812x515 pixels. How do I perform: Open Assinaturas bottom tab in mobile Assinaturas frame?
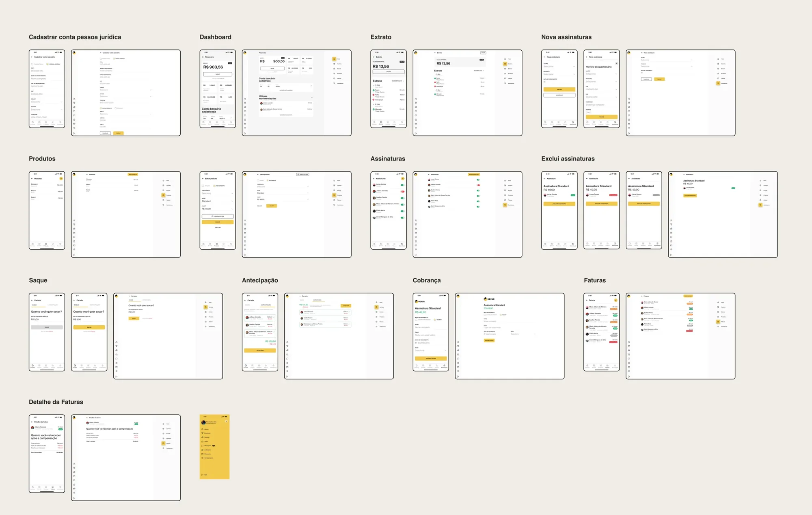tap(402, 245)
